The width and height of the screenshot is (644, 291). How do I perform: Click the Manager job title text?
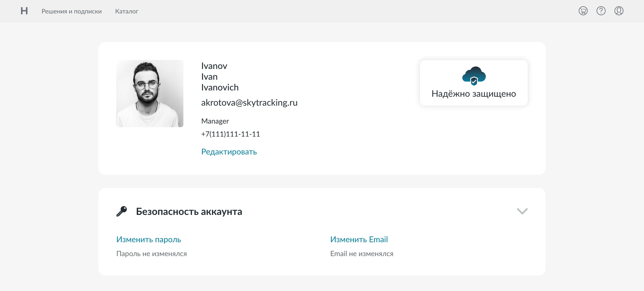215,121
